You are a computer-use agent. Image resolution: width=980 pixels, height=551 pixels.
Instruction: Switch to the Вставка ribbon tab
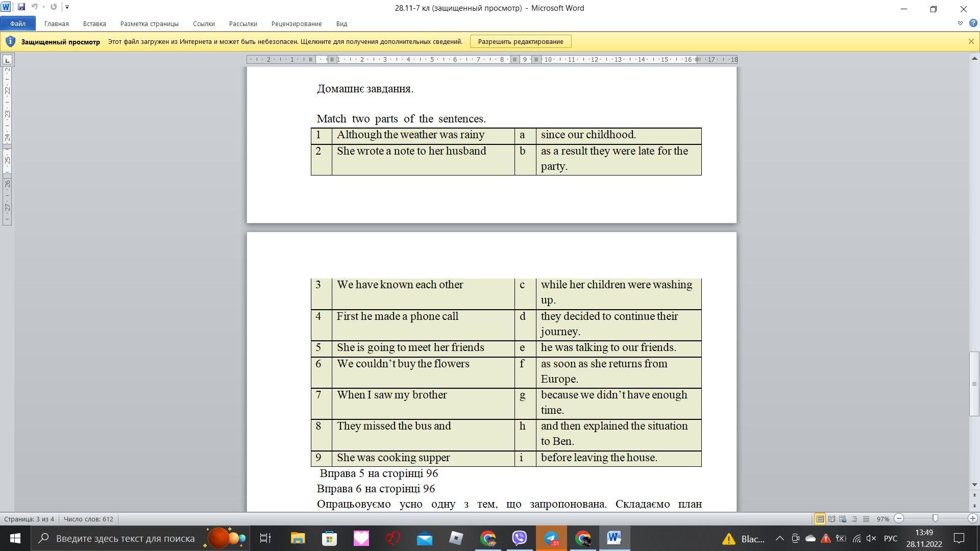pyautogui.click(x=94, y=23)
